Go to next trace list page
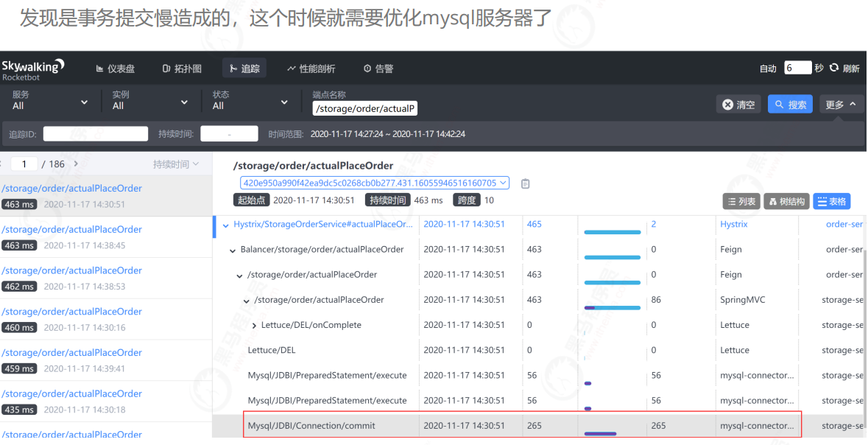This screenshot has height=445, width=868. (76, 164)
